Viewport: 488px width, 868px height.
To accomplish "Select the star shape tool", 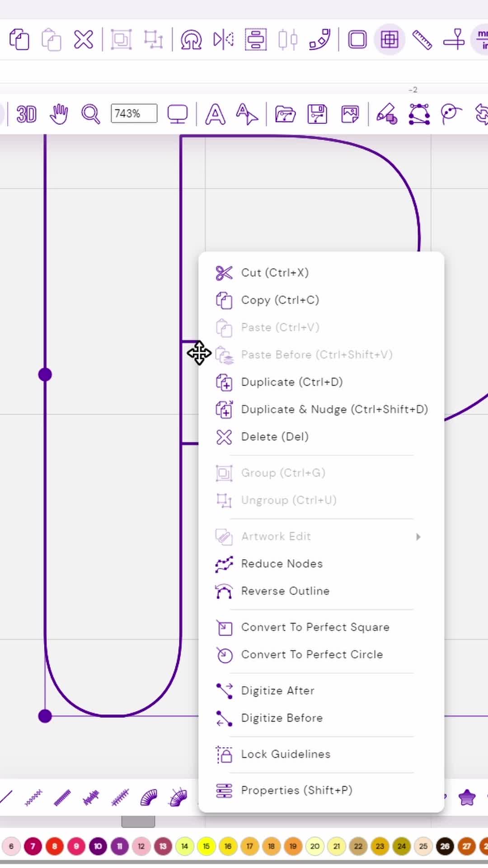I will (x=467, y=797).
